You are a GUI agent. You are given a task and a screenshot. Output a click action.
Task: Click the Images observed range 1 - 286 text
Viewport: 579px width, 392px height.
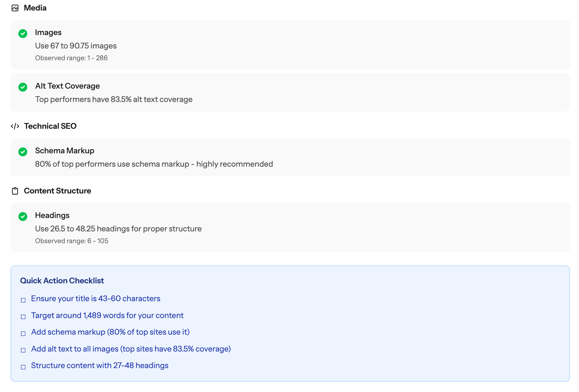pyautogui.click(x=71, y=58)
